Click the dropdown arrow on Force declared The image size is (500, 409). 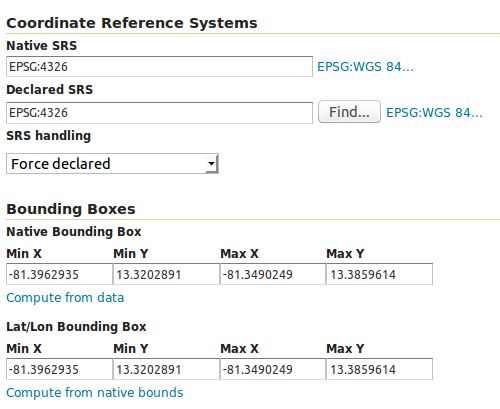pyautogui.click(x=211, y=164)
